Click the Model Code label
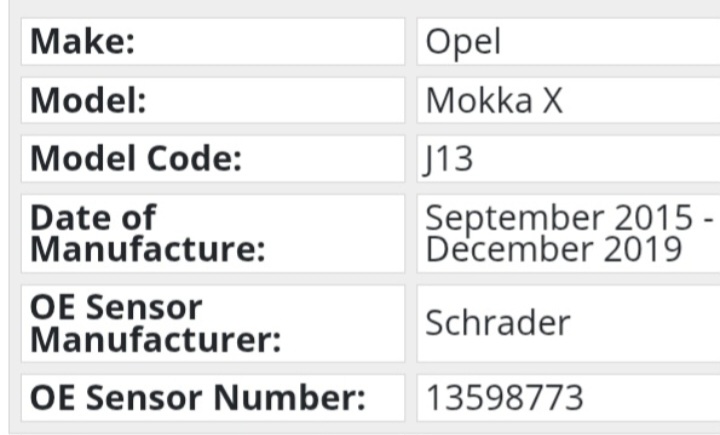720x435 pixels. coord(135,158)
